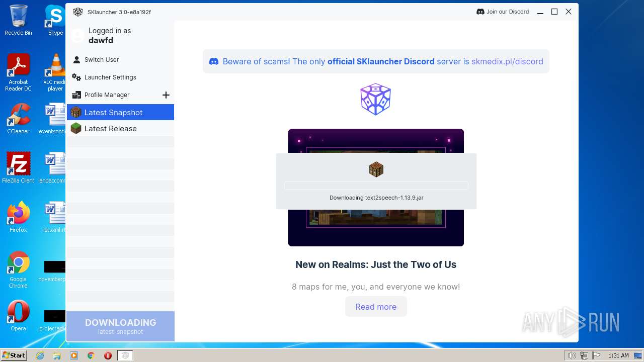The height and width of the screenshot is (362, 644).
Task: Open Recycle Bin desktop icon
Action: click(x=18, y=20)
